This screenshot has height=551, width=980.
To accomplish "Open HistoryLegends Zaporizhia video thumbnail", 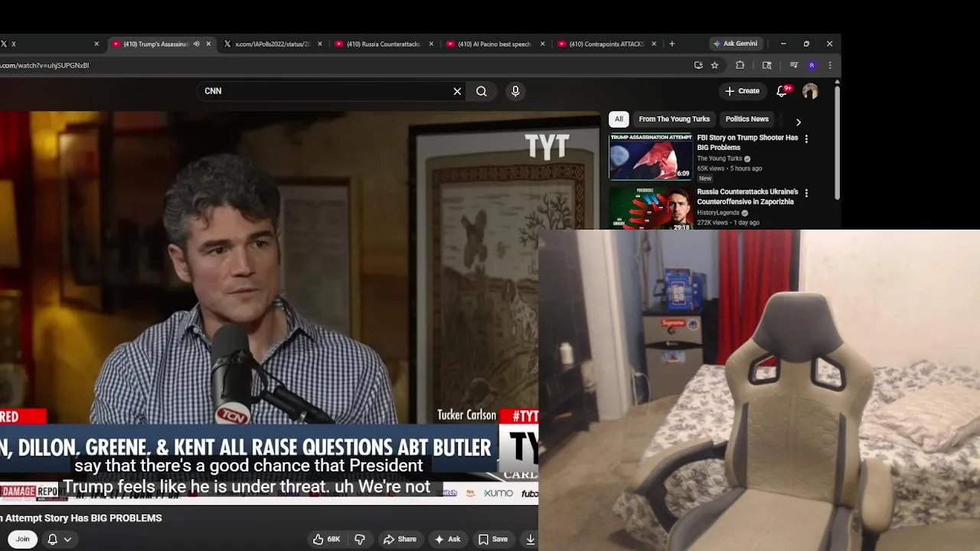I will [651, 208].
